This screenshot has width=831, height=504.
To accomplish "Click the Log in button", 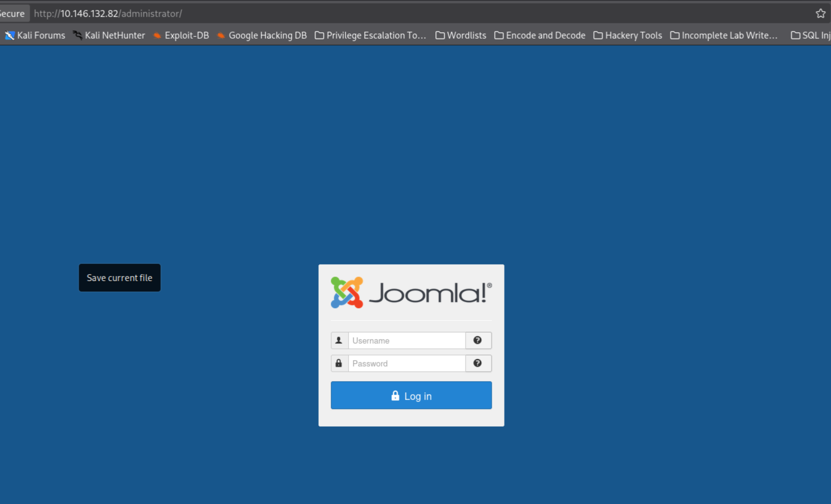I will point(411,395).
